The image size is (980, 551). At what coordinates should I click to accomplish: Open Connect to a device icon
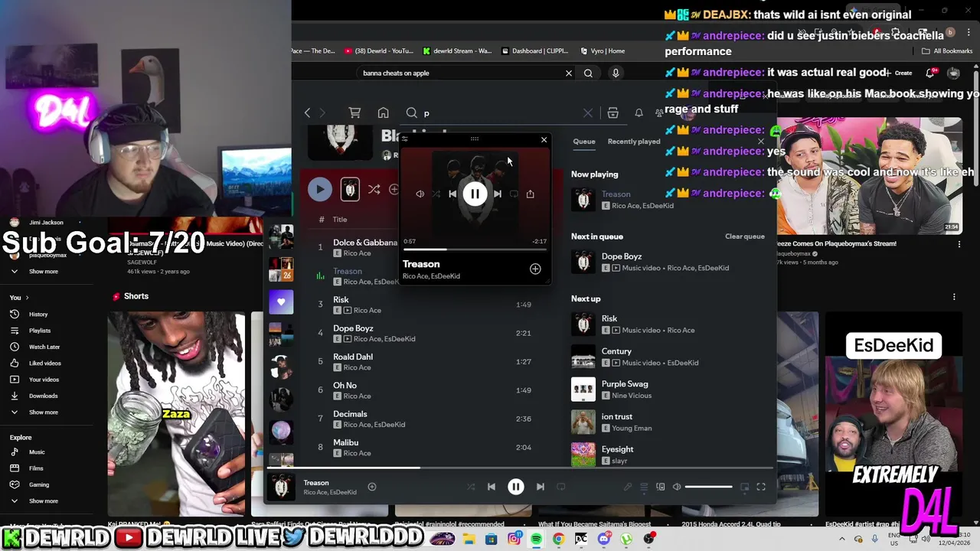click(660, 487)
